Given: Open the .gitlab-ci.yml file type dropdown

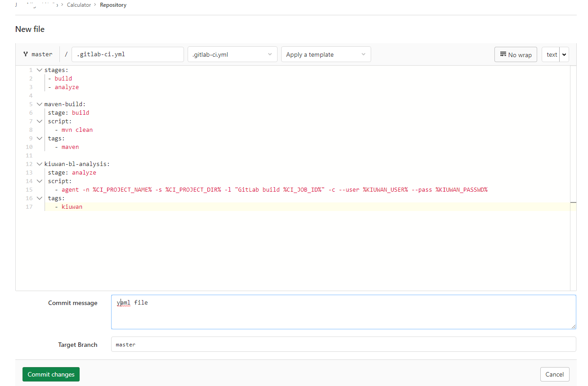Looking at the screenshot, I should coord(232,54).
